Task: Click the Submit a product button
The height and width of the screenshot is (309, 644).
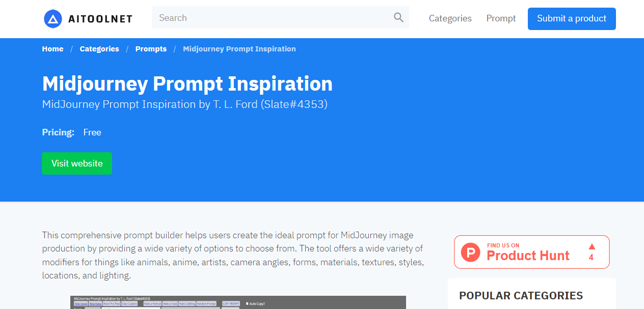Action: coord(571,18)
